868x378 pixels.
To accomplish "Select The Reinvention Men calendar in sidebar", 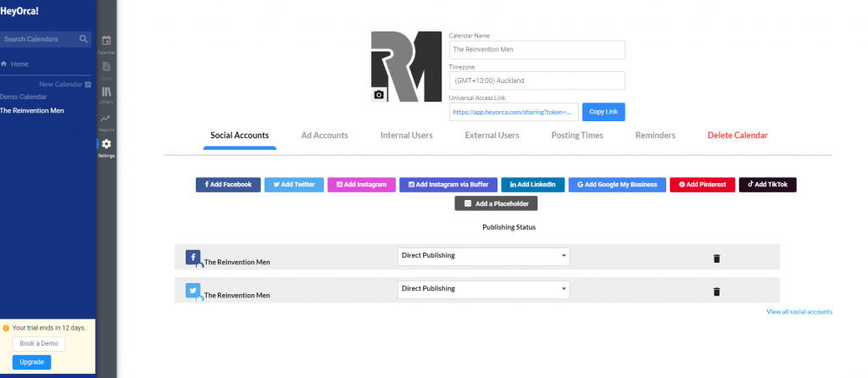I will [31, 111].
